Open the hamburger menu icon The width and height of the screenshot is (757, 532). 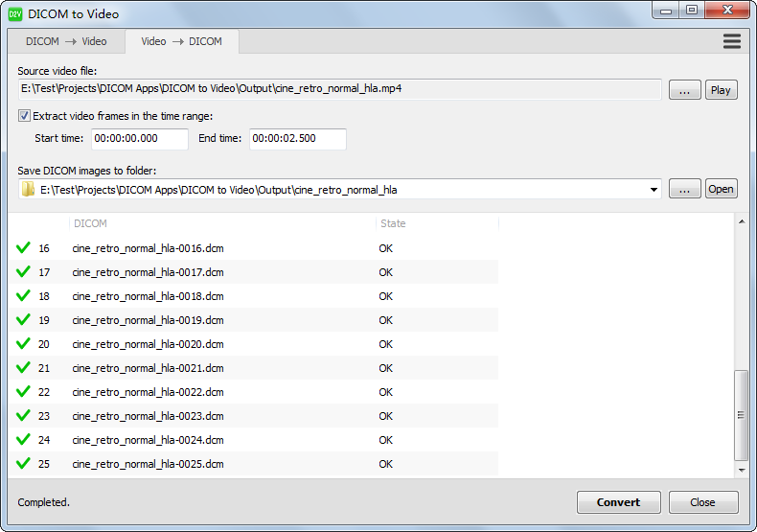731,41
